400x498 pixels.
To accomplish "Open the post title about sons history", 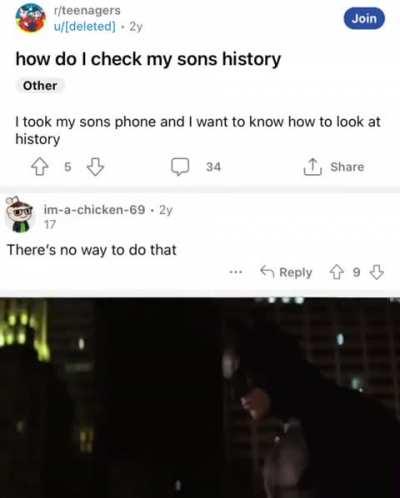I will point(148,59).
